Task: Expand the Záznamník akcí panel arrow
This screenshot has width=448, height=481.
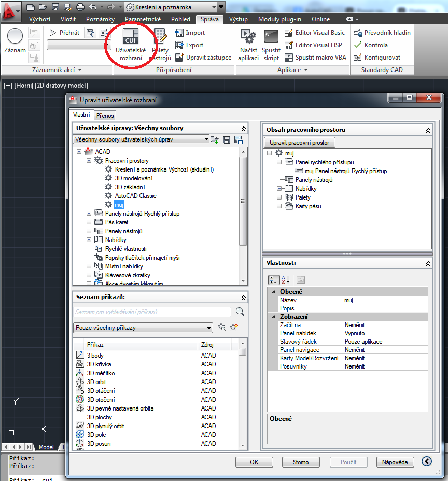Action: pos(80,70)
